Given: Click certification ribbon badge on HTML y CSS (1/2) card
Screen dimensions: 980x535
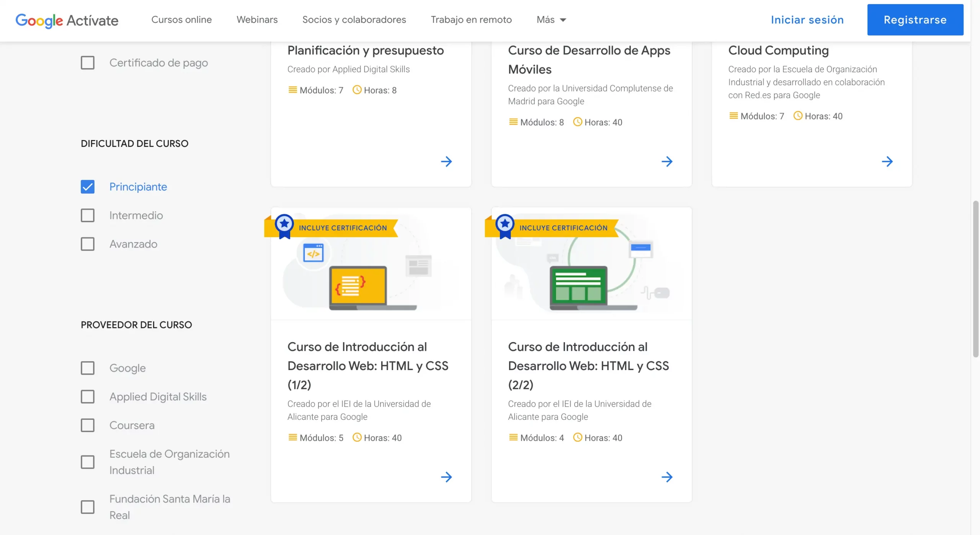Looking at the screenshot, I should [331, 227].
